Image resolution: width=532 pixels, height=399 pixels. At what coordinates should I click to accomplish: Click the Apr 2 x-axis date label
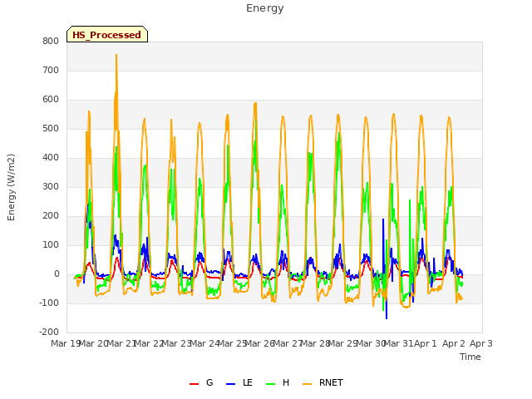[454, 343]
